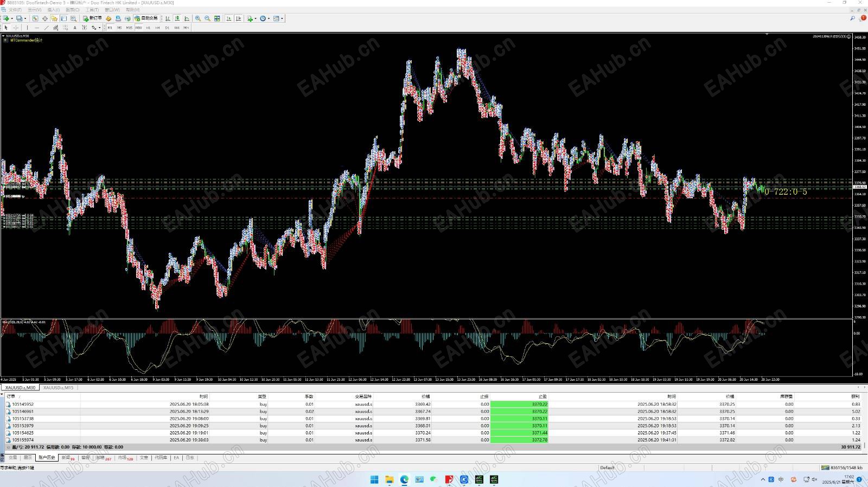Select the crosshair tool
868x487 pixels.
16,28
